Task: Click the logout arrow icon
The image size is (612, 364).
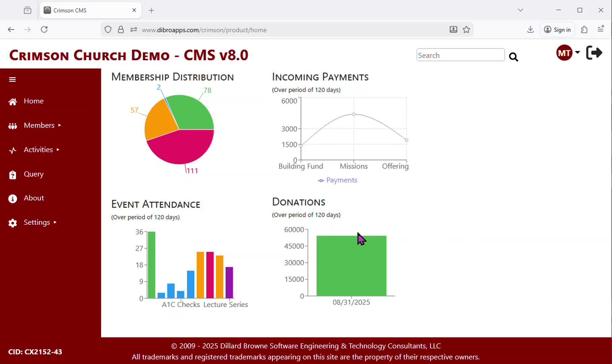Action: pyautogui.click(x=594, y=53)
